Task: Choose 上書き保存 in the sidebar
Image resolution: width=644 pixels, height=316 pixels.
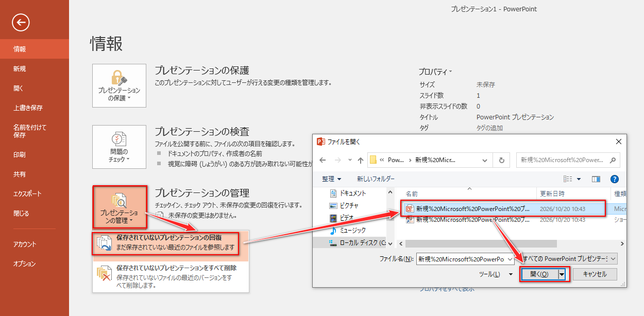Action: (35, 108)
